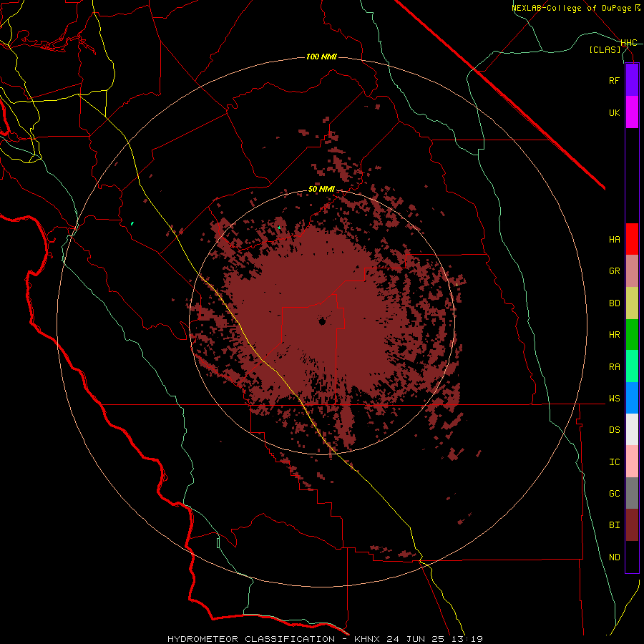Click the HR green legend swatch
The height and width of the screenshot is (644, 644).
click(x=632, y=335)
